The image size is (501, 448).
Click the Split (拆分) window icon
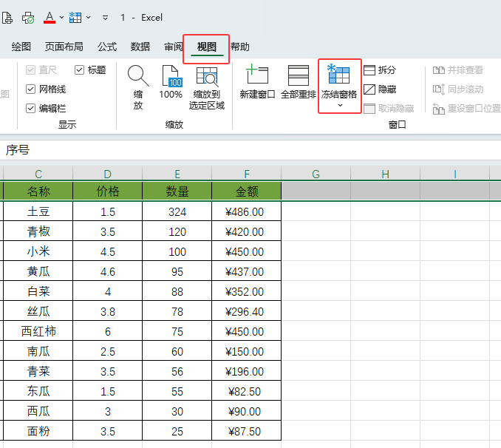pyautogui.click(x=369, y=70)
